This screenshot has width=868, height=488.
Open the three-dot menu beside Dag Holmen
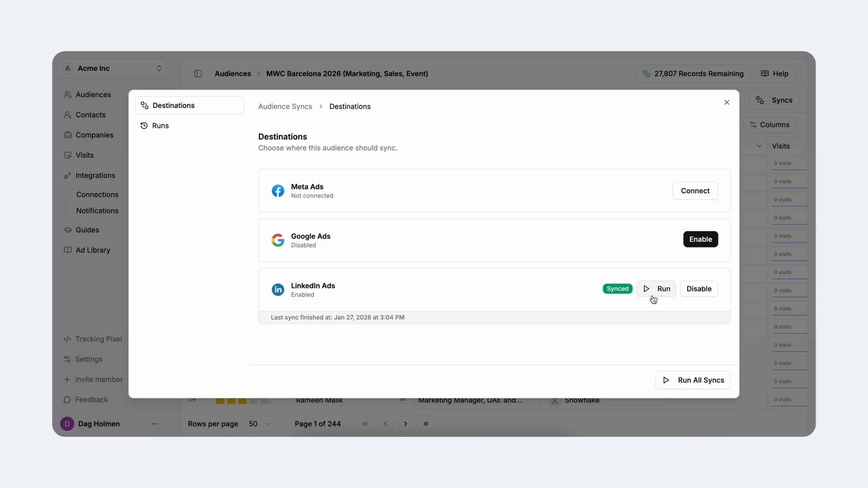(x=155, y=424)
